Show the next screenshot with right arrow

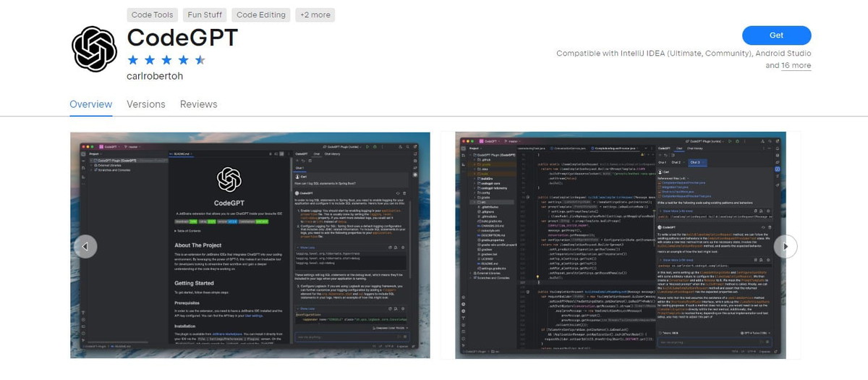pyautogui.click(x=784, y=246)
